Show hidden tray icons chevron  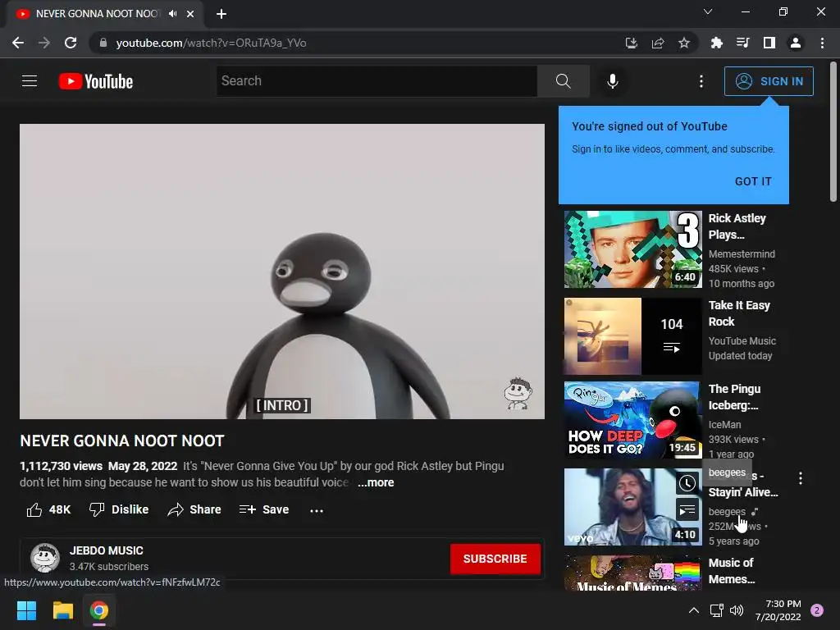693,610
